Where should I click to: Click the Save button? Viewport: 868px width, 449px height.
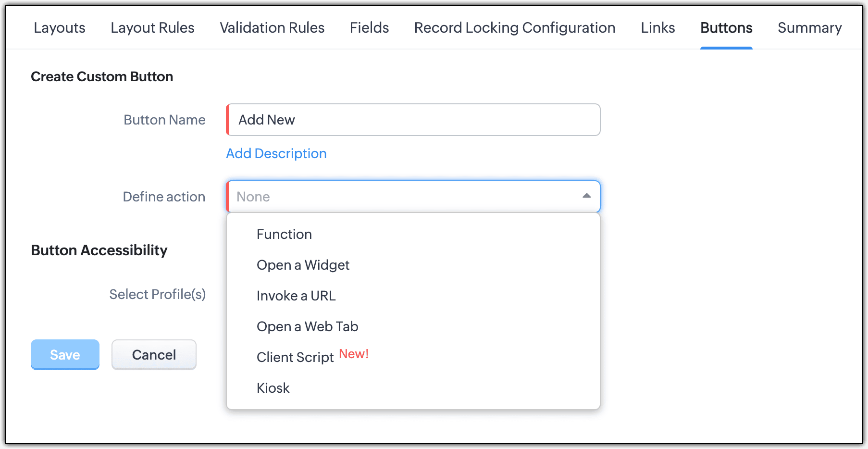pyautogui.click(x=65, y=355)
